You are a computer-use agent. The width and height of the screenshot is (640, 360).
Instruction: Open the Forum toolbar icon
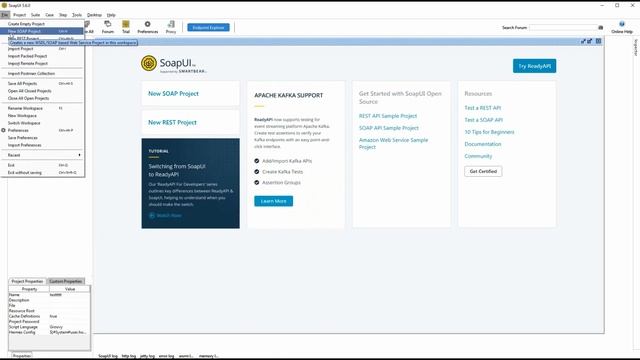[x=108, y=27]
